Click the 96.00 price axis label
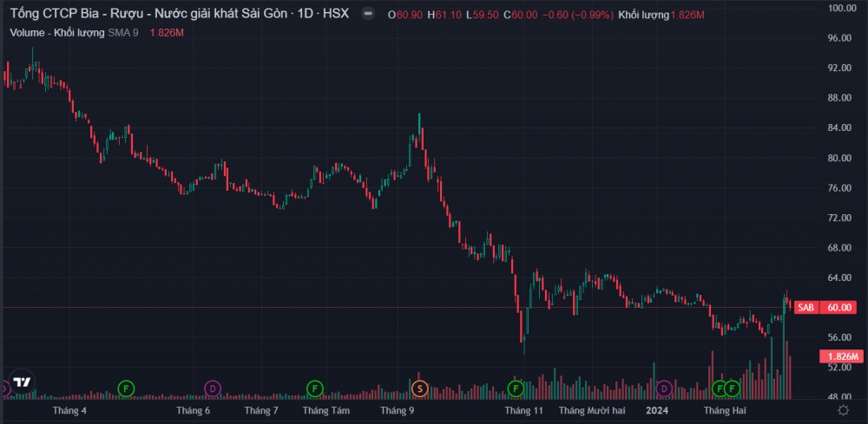 838,38
